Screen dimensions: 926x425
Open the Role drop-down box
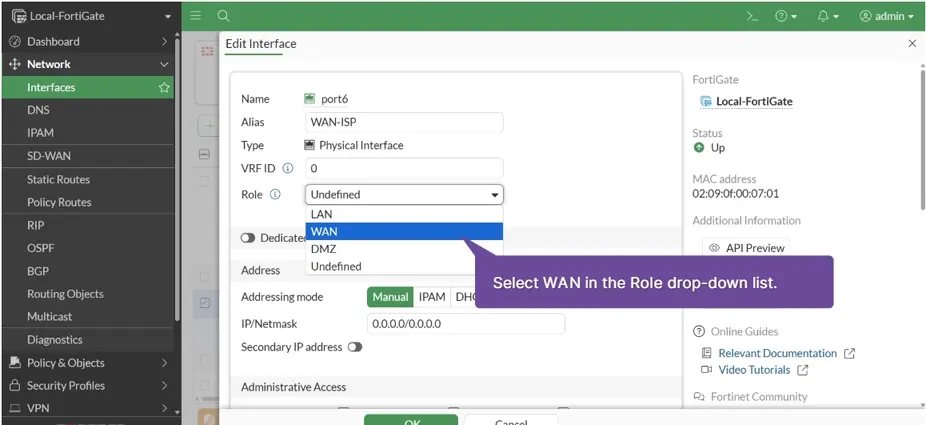click(x=405, y=194)
